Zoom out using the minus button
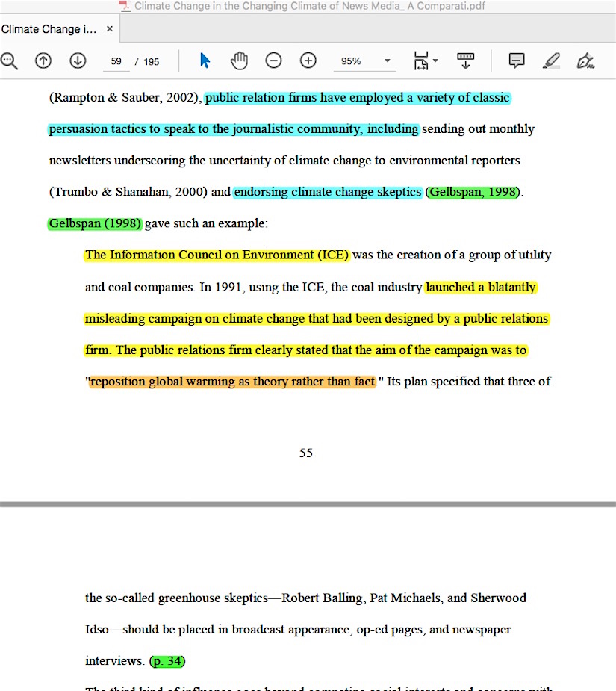Viewport: 616px width, 691px height. click(x=274, y=61)
